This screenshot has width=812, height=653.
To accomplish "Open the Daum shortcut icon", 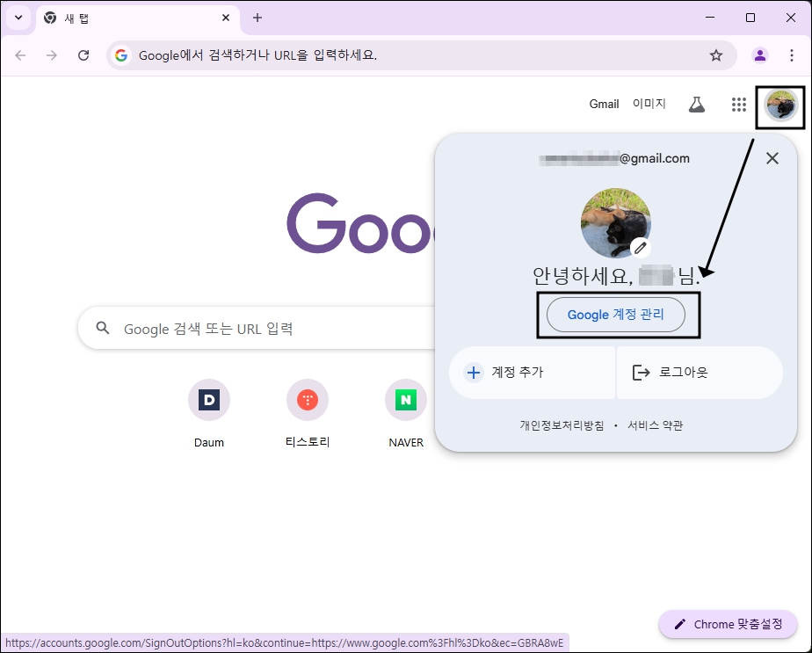I will [x=208, y=399].
